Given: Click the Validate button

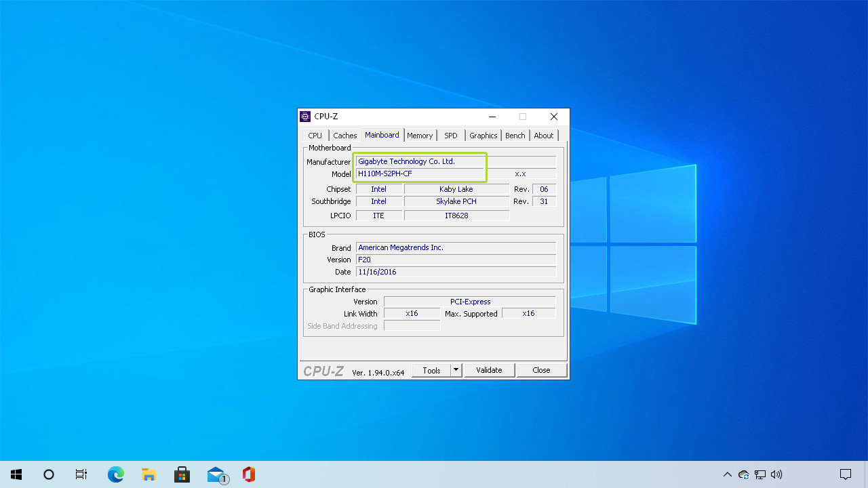Looking at the screenshot, I should [x=490, y=370].
